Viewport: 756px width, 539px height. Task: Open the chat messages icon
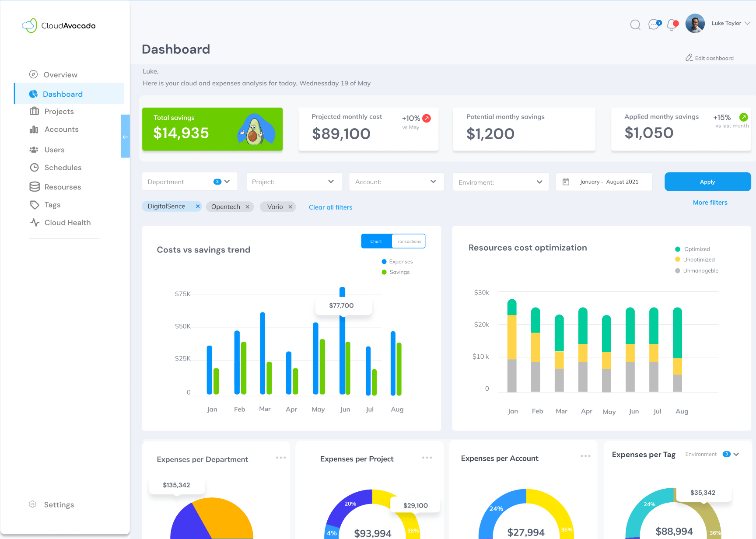point(654,24)
